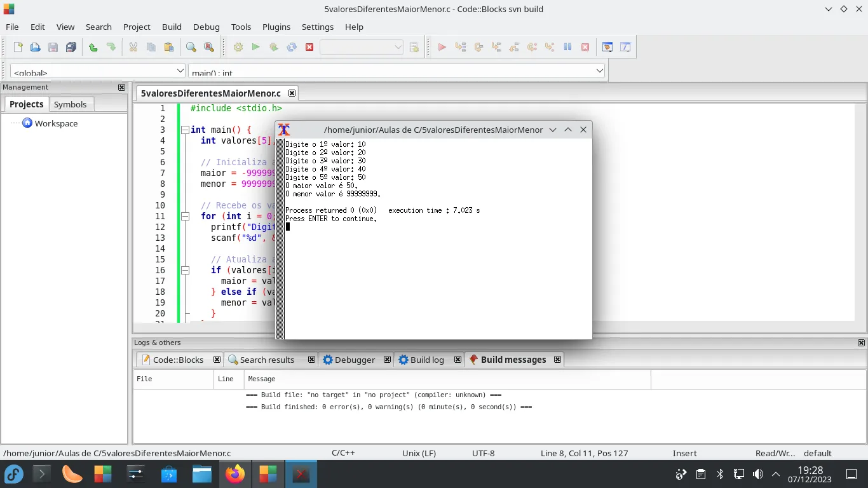Select the Symbols tab in Management

point(70,104)
